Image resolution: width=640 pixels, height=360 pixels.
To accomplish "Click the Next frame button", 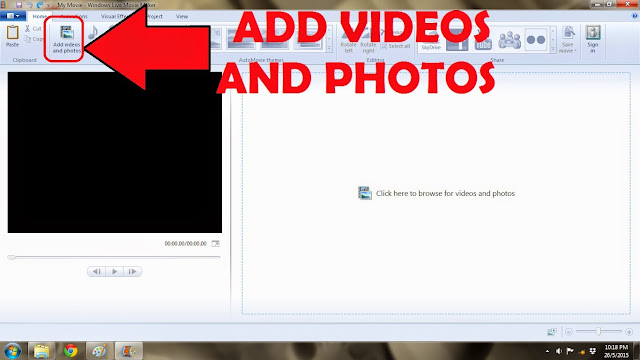I will [133, 271].
